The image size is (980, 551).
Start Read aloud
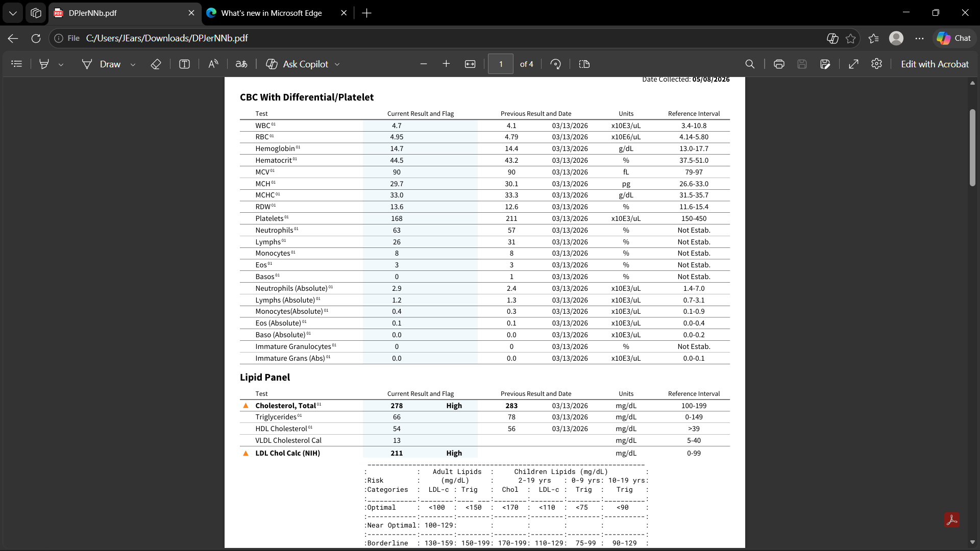[213, 64]
